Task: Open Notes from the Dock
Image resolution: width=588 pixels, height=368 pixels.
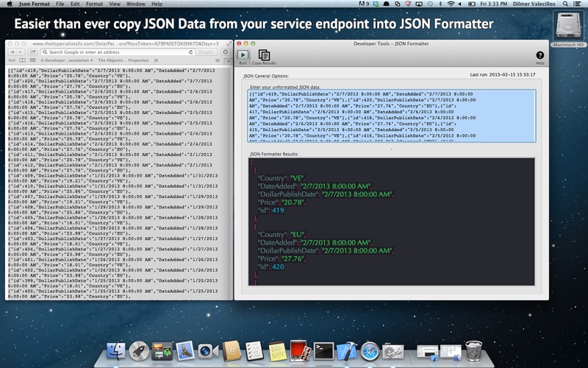Action: coord(278,352)
